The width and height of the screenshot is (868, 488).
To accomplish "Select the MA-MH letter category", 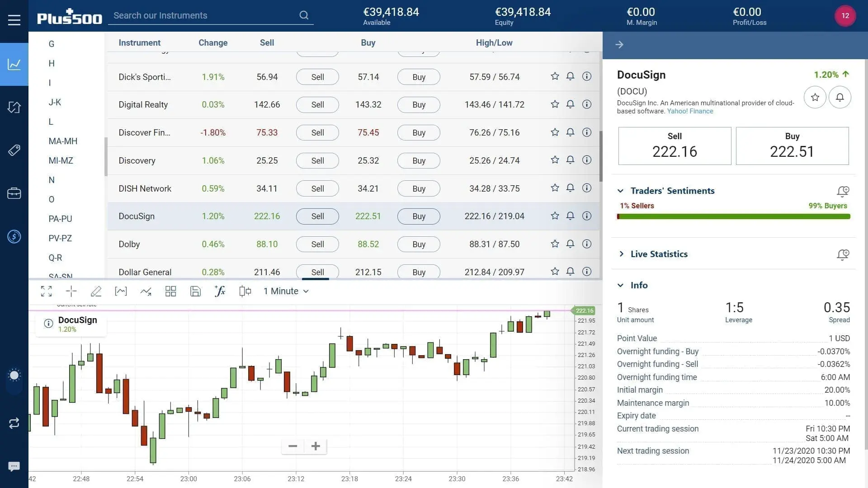I will click(x=63, y=141).
